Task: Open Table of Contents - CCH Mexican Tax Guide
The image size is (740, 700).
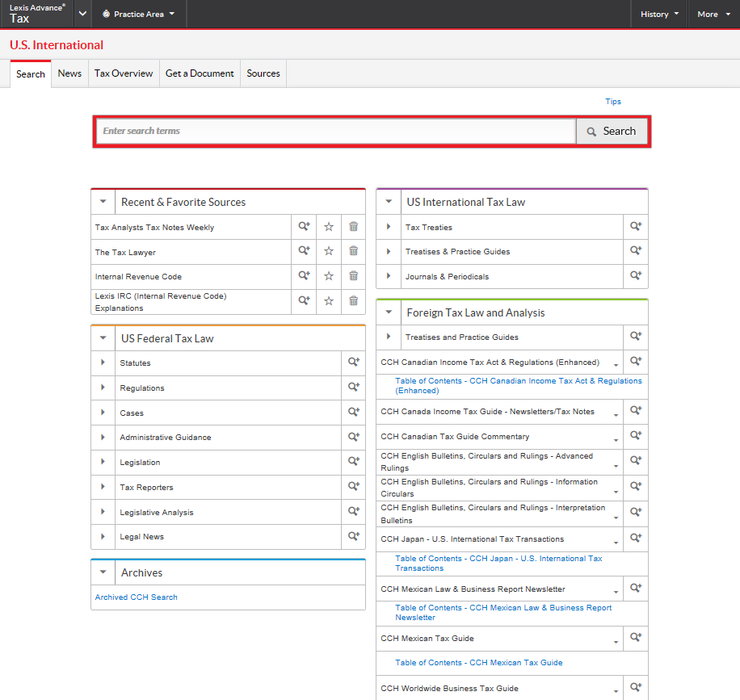Action: point(479,663)
